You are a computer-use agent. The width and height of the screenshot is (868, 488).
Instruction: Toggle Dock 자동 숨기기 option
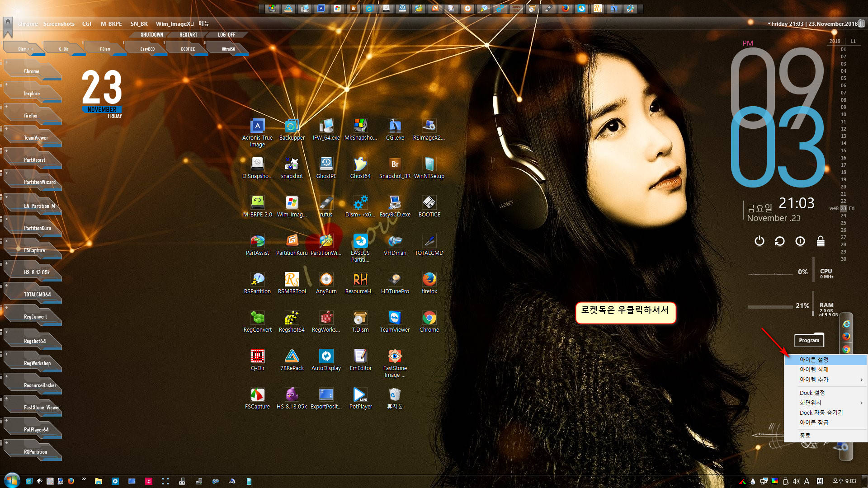[x=826, y=413]
